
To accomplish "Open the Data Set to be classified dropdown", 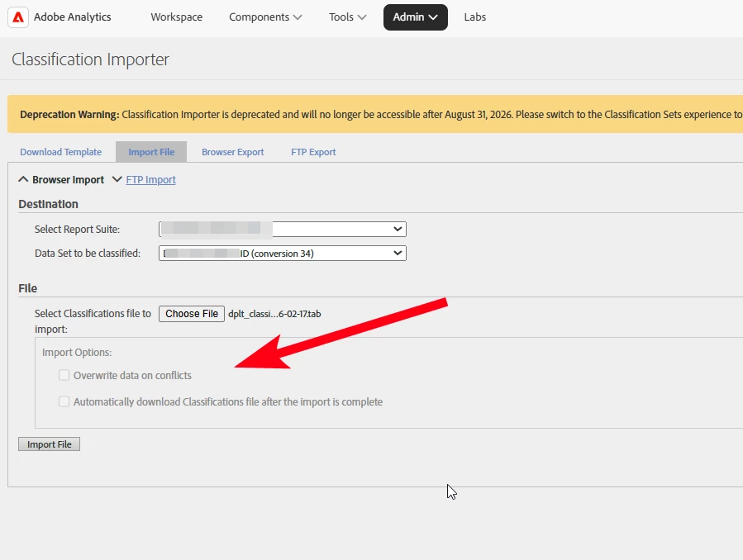I will [283, 254].
